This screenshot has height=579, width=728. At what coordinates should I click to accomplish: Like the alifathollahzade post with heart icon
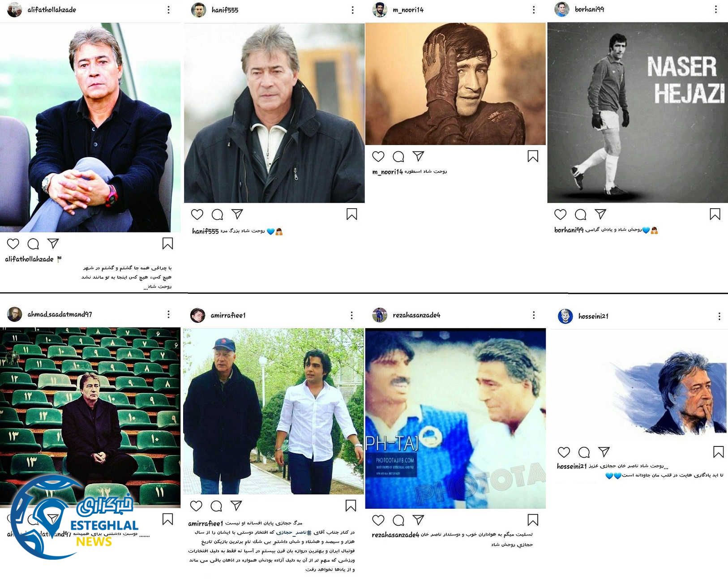[x=13, y=244]
